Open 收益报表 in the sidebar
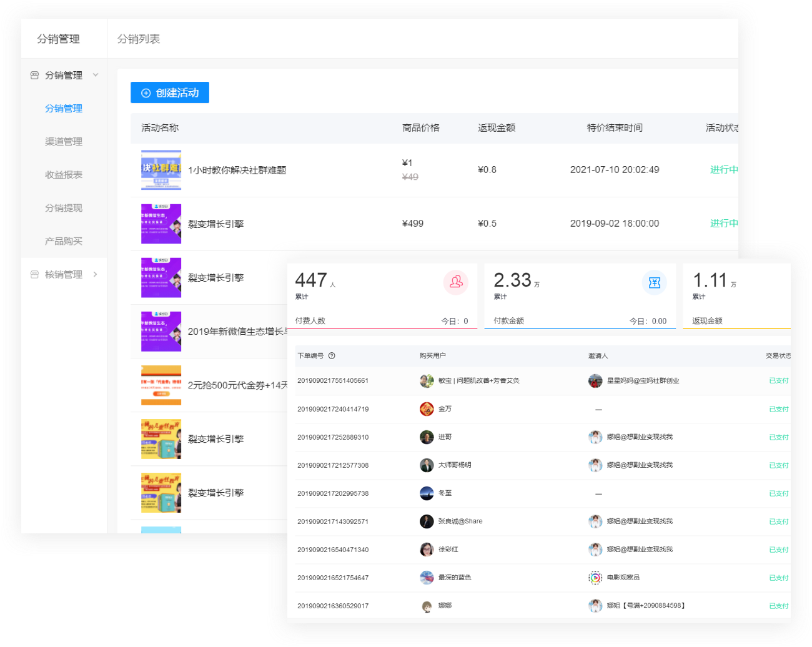812x647 pixels. click(x=64, y=175)
